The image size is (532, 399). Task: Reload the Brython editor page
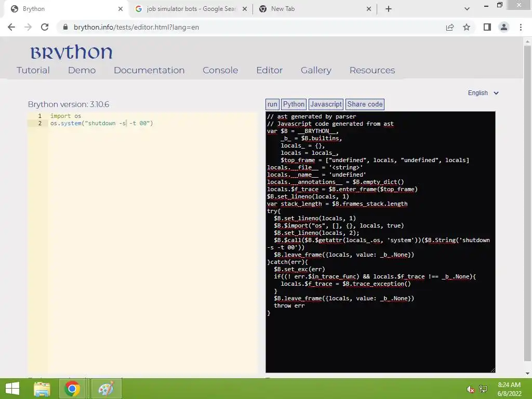(x=45, y=27)
